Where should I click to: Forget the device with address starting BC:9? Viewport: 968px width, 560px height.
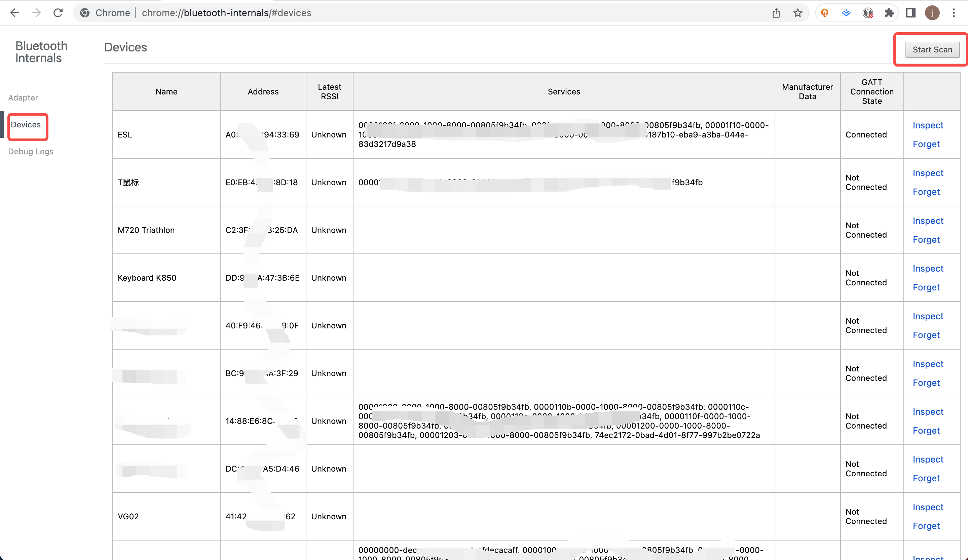pos(926,383)
